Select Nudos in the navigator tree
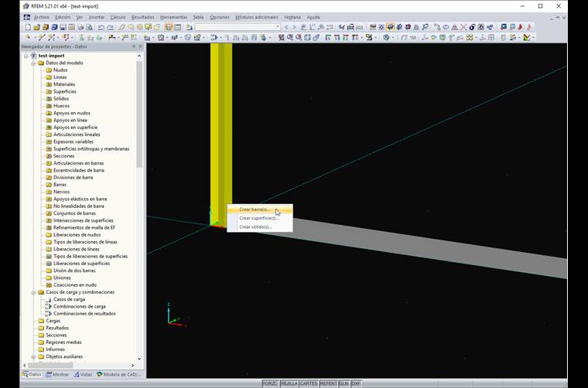The height and width of the screenshot is (388, 588). [x=60, y=70]
